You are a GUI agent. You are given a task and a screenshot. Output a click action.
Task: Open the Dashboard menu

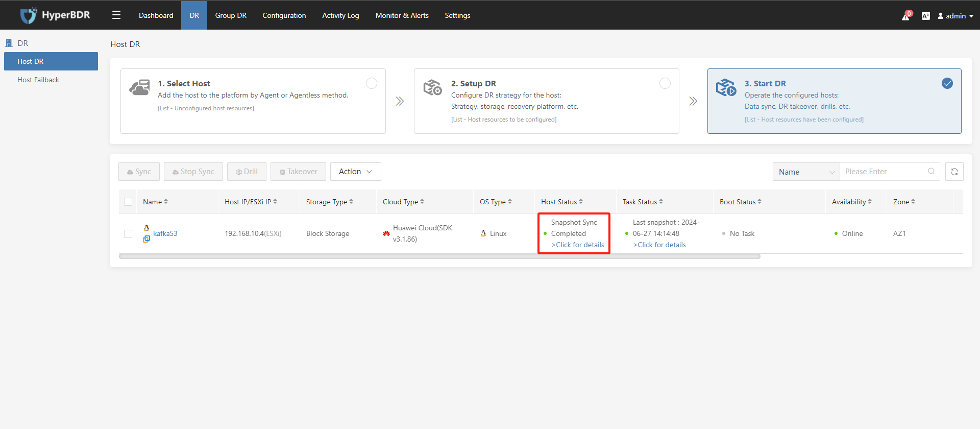pos(156,15)
